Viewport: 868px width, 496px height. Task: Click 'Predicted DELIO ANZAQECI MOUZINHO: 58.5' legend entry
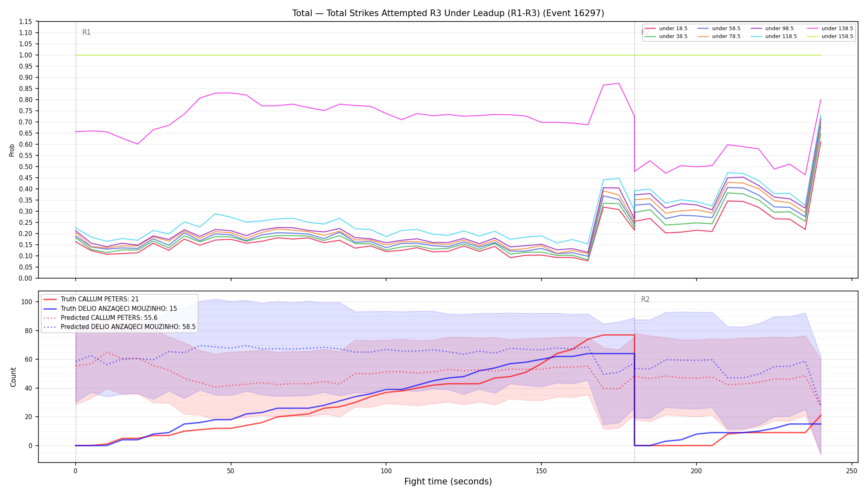click(x=119, y=327)
